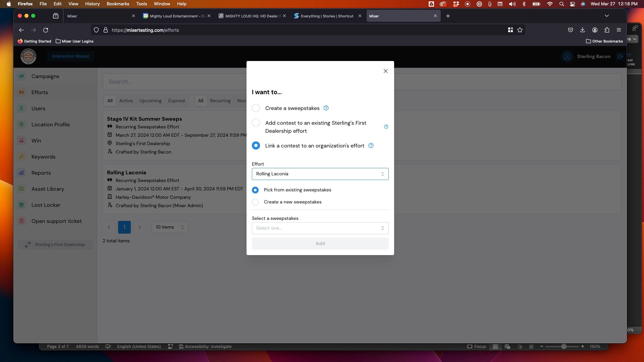Viewport: 644px width, 362px height.
Task: Open the Loot Locker gift icon
Action: tap(21, 205)
